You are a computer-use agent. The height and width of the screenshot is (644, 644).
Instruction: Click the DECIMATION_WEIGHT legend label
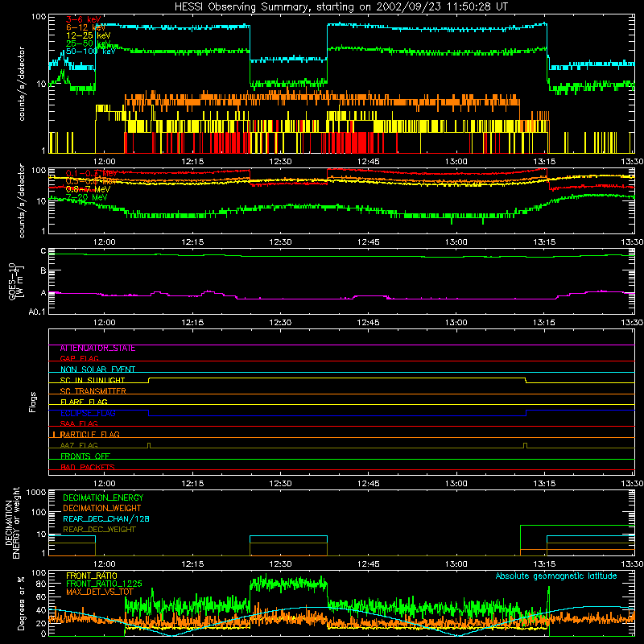pyautogui.click(x=102, y=508)
